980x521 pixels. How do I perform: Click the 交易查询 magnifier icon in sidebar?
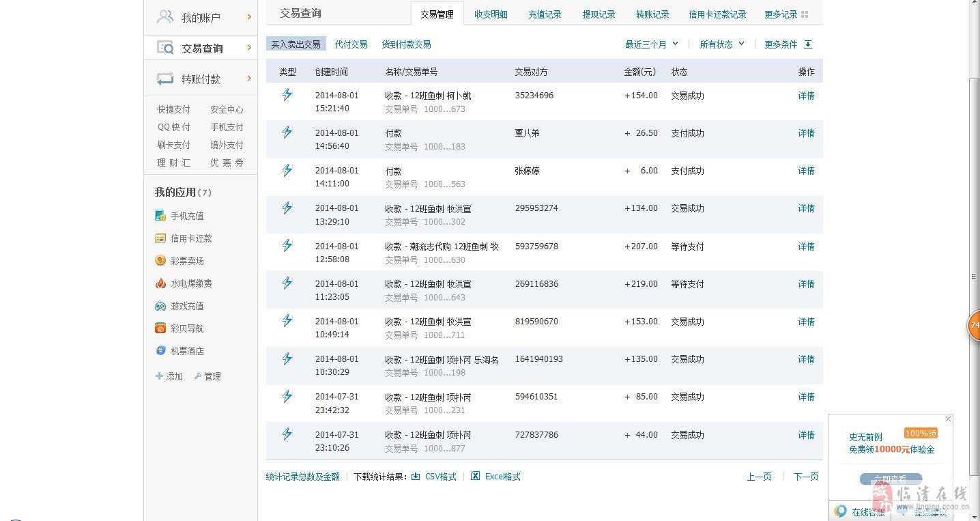(x=165, y=48)
